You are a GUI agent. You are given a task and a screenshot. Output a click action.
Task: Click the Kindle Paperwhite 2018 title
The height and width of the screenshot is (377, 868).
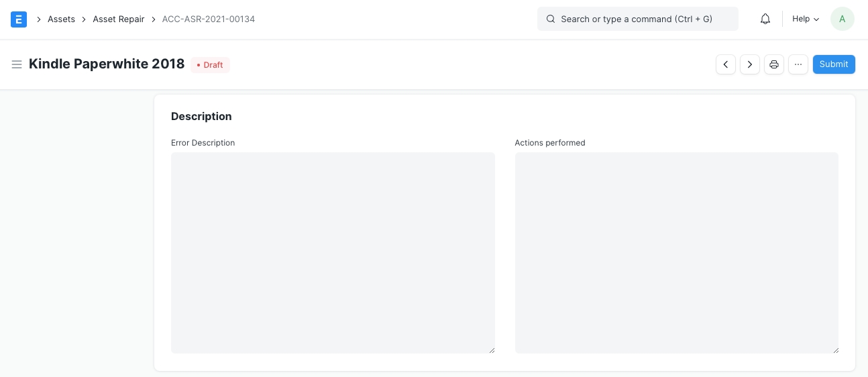[107, 64]
